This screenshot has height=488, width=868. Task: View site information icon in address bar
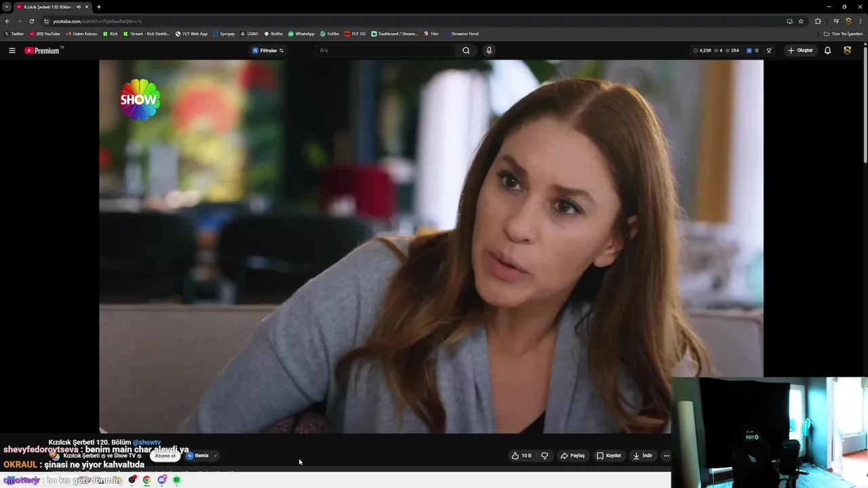point(46,21)
